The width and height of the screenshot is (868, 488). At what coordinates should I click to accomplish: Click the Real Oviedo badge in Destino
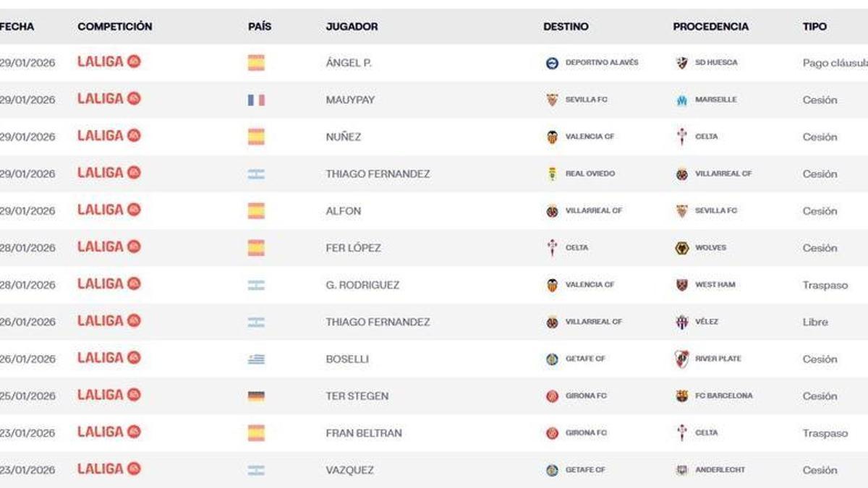pos(551,174)
